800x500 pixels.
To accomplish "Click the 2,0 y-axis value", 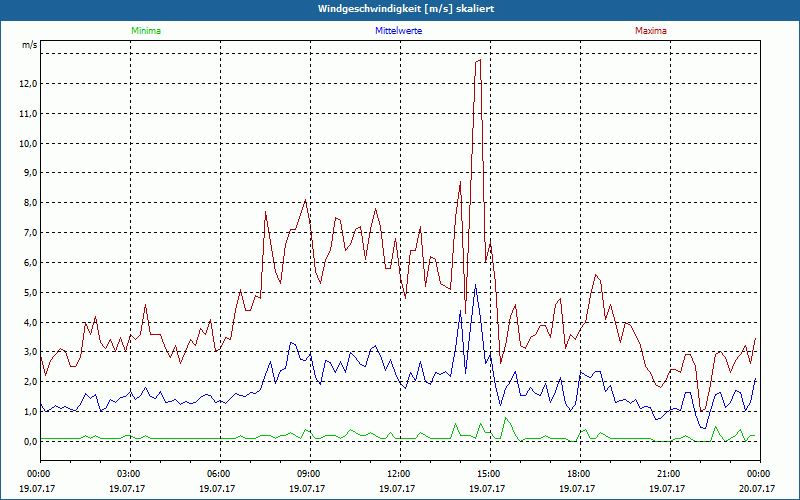I will point(30,382).
